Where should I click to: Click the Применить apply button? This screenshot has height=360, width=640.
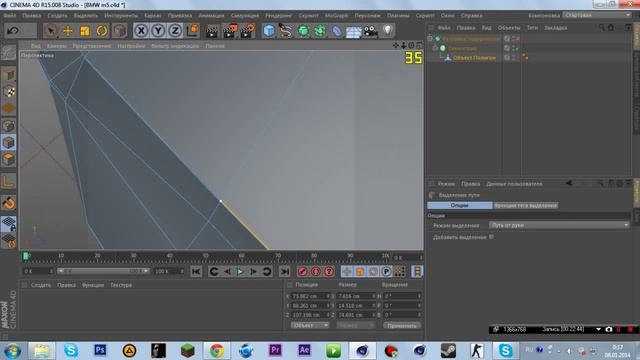coord(402,325)
